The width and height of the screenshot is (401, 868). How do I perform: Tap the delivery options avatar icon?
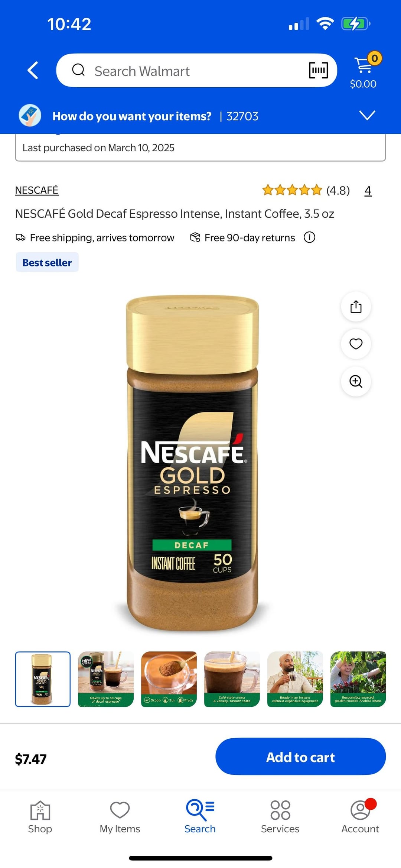click(x=30, y=116)
